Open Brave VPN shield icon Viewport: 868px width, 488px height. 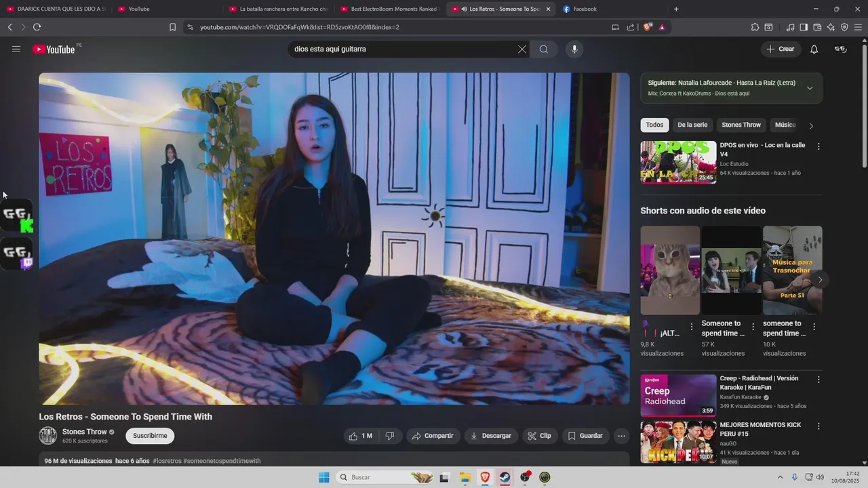[x=844, y=27]
